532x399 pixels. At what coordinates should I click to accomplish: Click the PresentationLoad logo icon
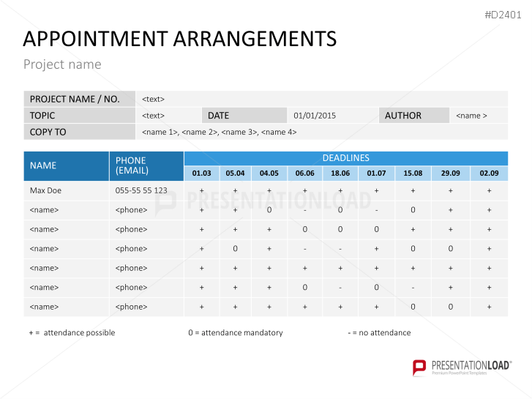(x=419, y=367)
